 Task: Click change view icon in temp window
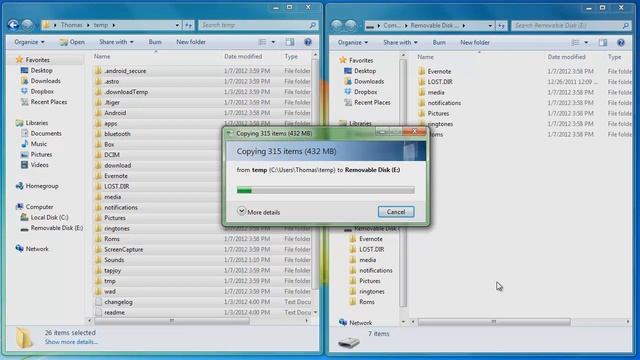coord(262,42)
